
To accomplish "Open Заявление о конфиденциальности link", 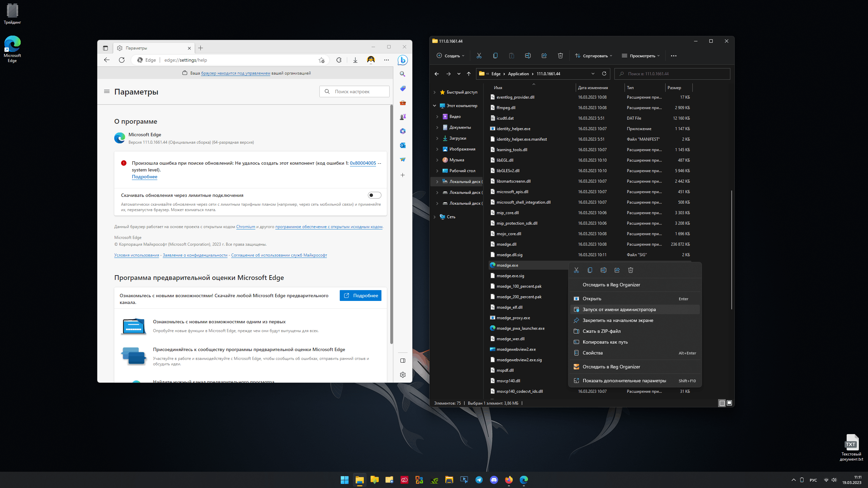I will coord(195,255).
